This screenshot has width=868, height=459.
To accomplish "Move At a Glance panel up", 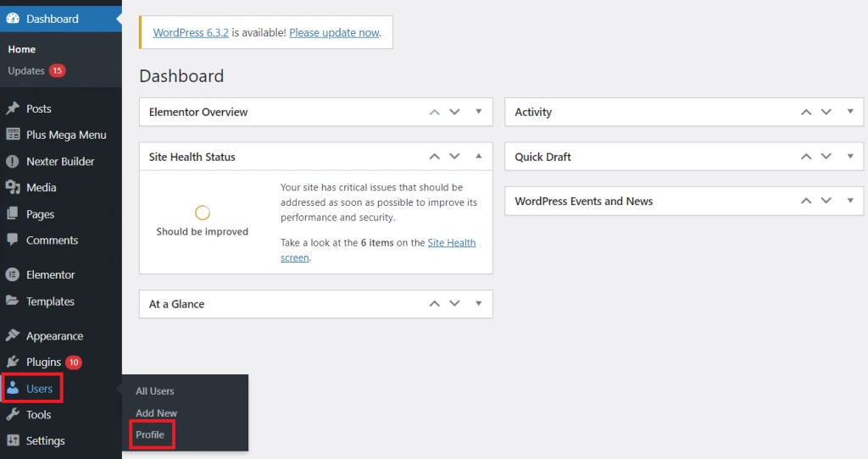I will click(x=435, y=304).
